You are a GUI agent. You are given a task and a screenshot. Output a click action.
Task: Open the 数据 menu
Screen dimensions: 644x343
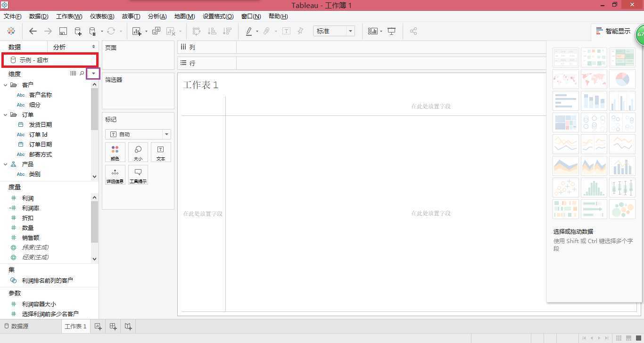tap(39, 16)
